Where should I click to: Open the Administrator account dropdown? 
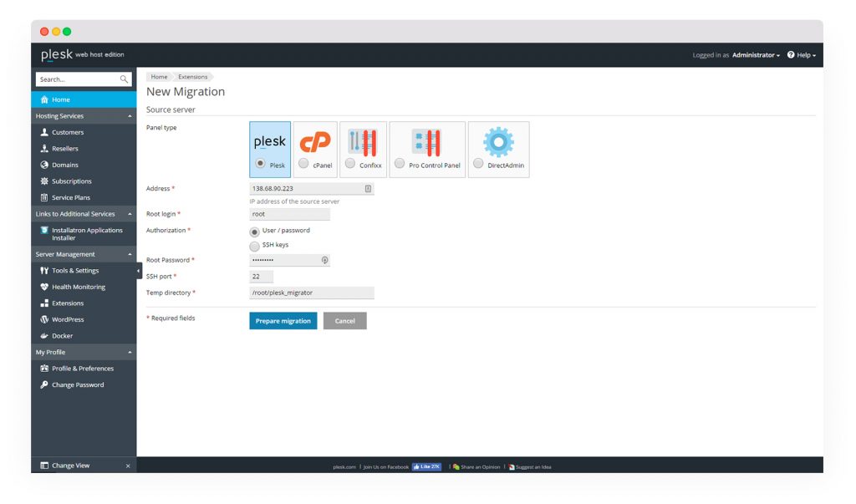pyautogui.click(x=756, y=55)
